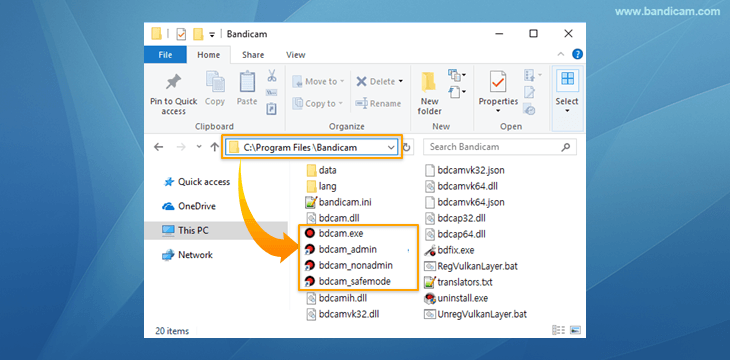This screenshot has width=730, height=360.
Task: Select the bdcam_nonadmin shortcut
Action: click(x=349, y=265)
